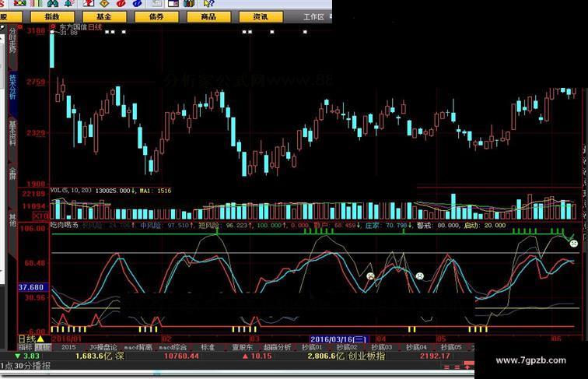The width and height of the screenshot is (588, 379).
Task: Click the 1,683.6亿 turnover value
Action: [x=94, y=356]
